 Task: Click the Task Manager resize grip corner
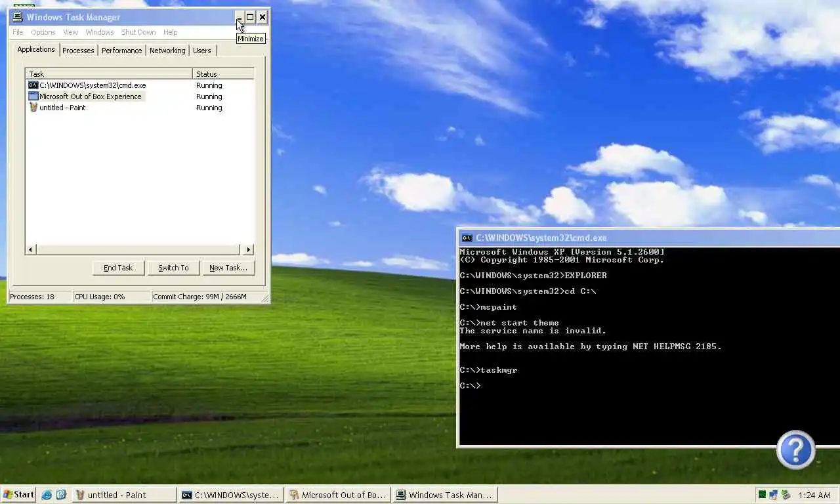[x=265, y=298]
